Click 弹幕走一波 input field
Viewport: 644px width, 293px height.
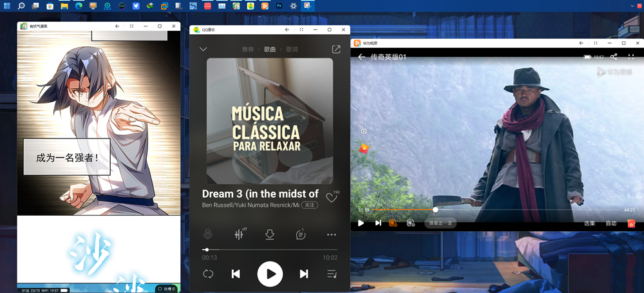(440, 223)
